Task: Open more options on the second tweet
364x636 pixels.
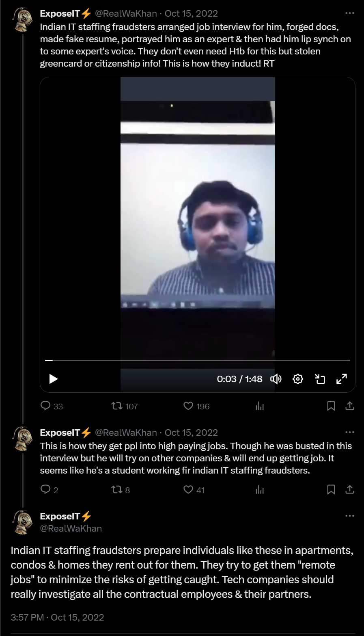Action: [350, 433]
